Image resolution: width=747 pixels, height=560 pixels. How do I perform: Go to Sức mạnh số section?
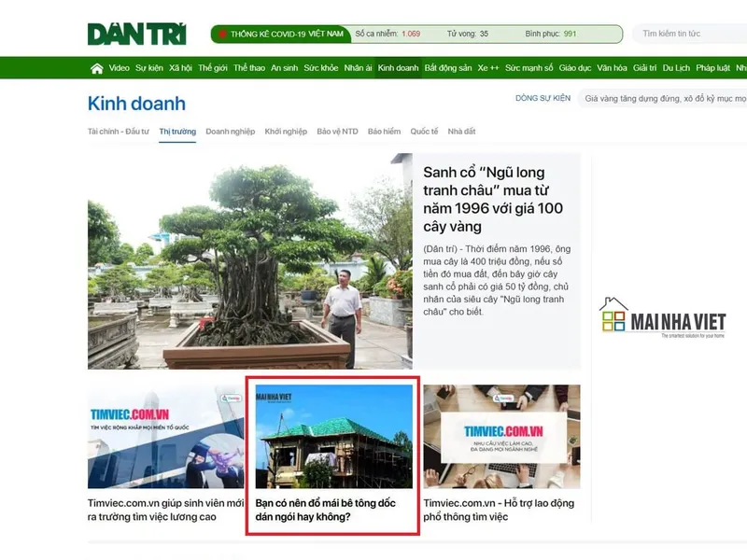coord(529,68)
